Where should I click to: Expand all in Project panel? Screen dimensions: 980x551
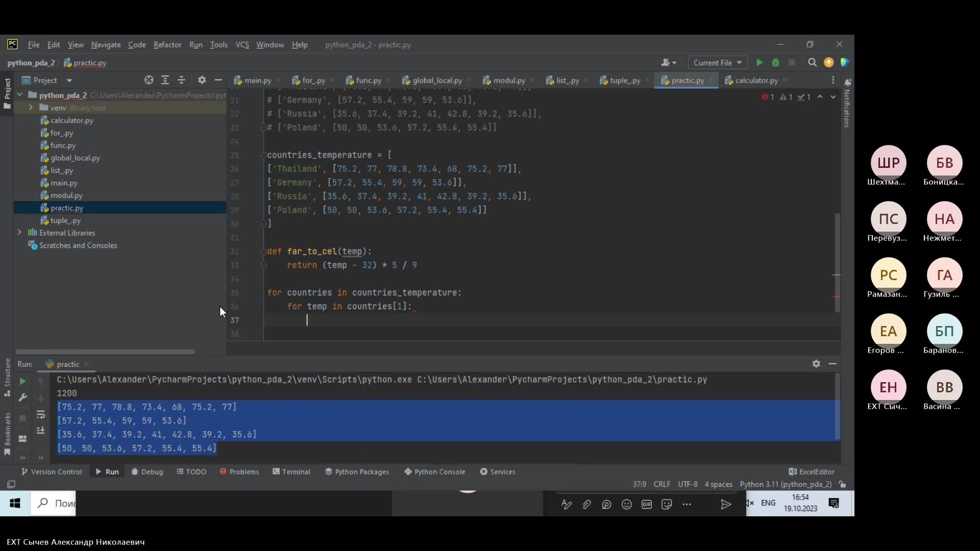tap(165, 80)
